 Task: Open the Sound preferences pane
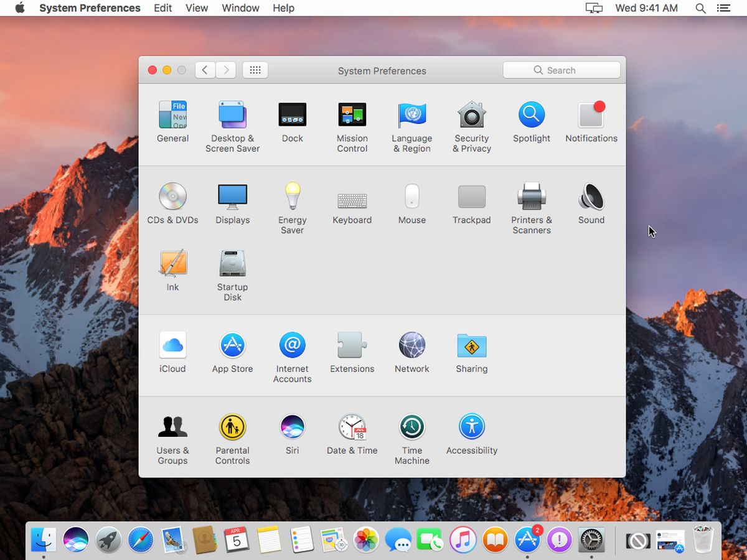[591, 204]
